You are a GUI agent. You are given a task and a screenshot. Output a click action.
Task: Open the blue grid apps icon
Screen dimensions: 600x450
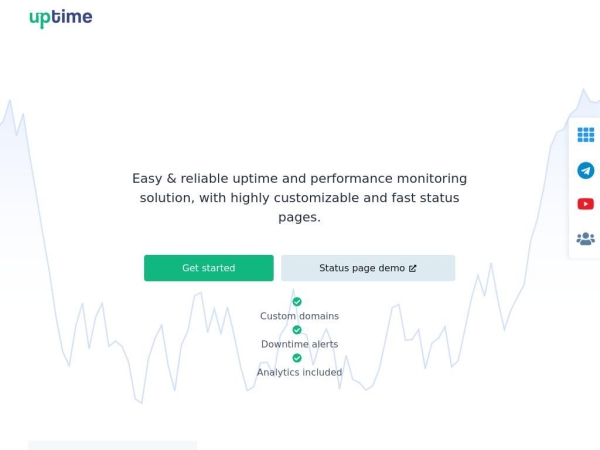pyautogui.click(x=585, y=135)
